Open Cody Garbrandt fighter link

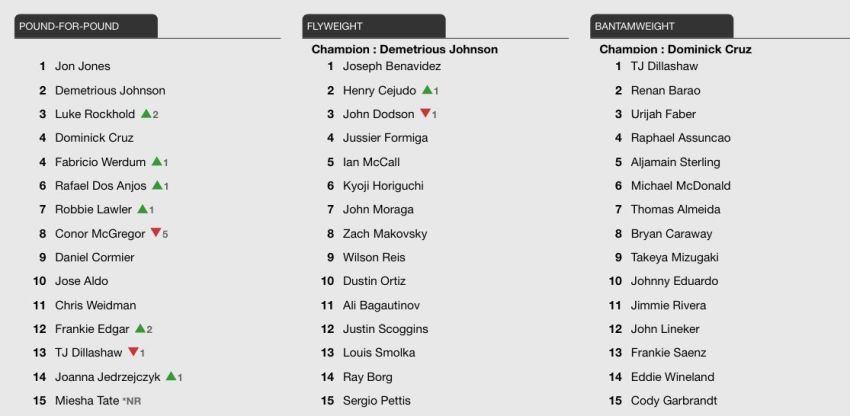(x=674, y=401)
